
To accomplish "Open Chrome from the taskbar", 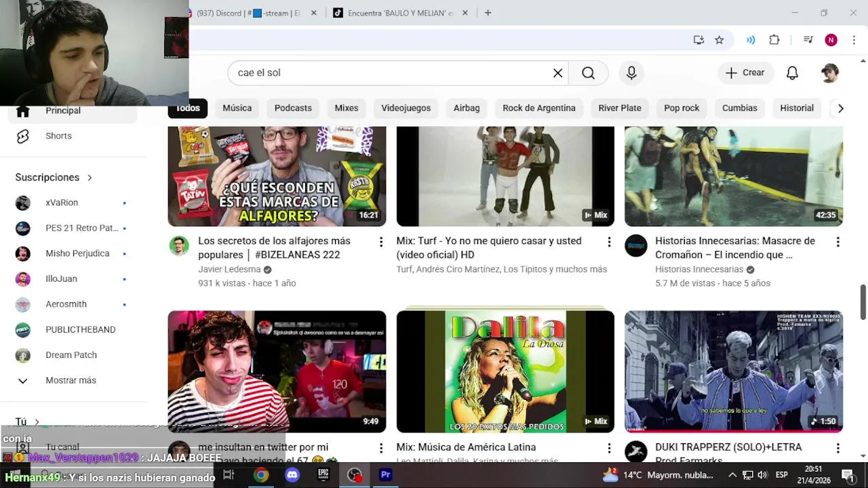I will point(261,475).
